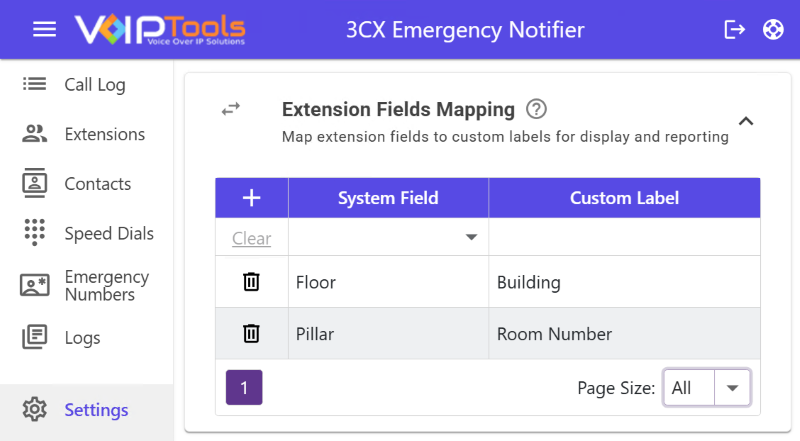The height and width of the screenshot is (441, 800).
Task: Click the logout icon in header
Action: [x=734, y=30]
